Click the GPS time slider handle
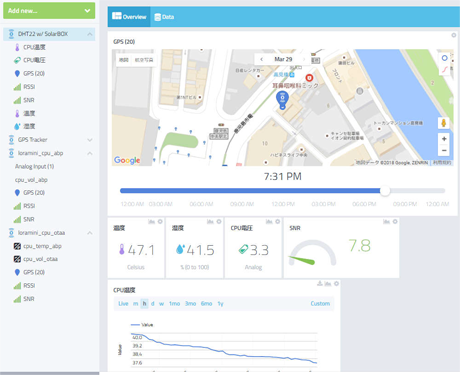 click(x=385, y=191)
